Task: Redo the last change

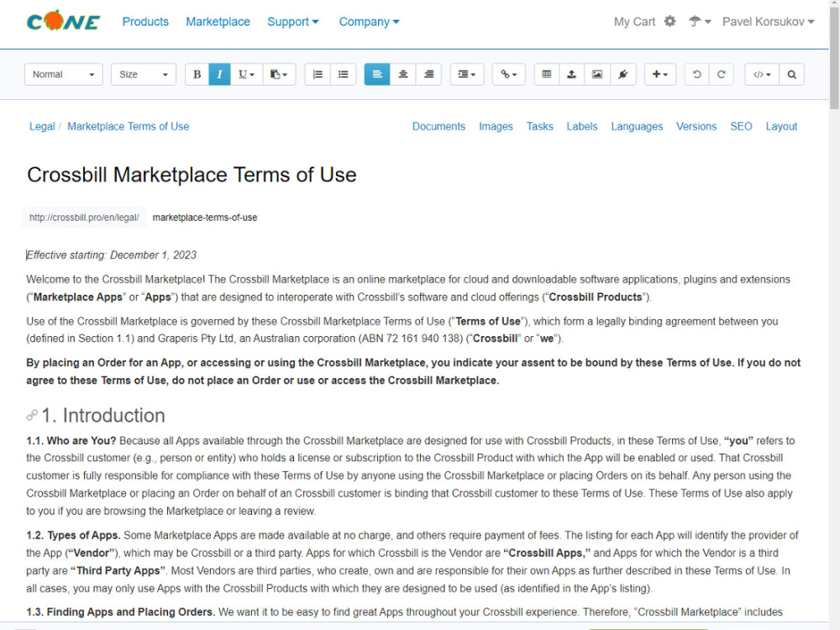Action: (x=721, y=75)
